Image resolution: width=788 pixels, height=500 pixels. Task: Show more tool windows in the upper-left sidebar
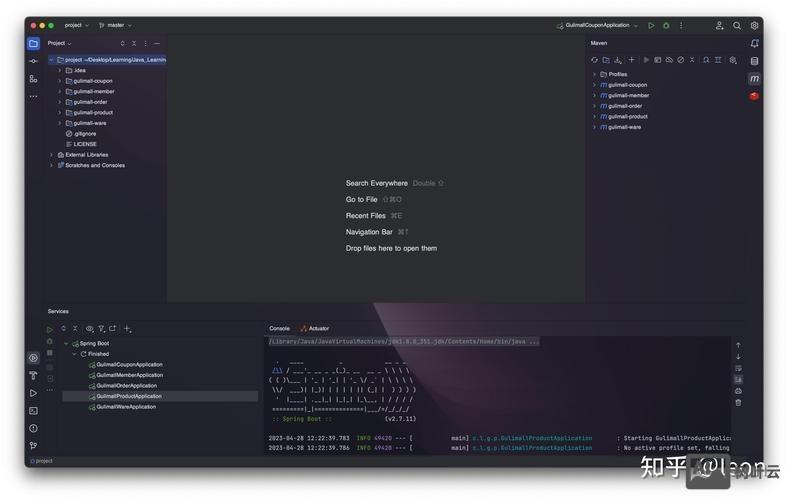click(33, 96)
